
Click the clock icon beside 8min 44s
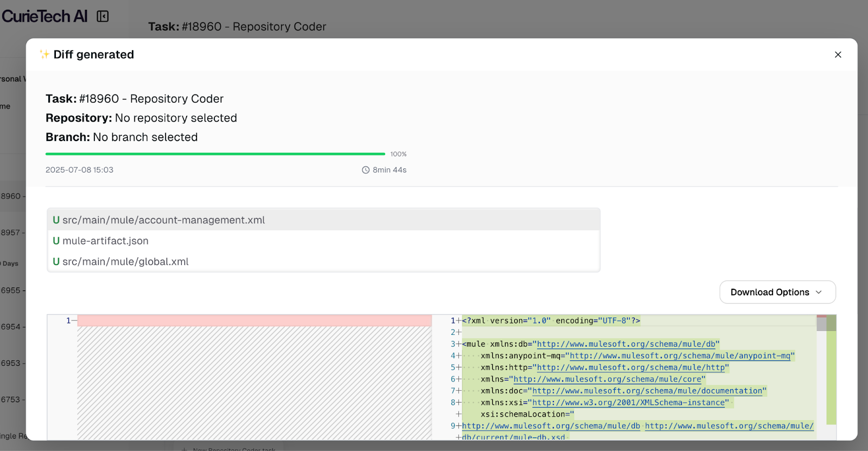366,170
